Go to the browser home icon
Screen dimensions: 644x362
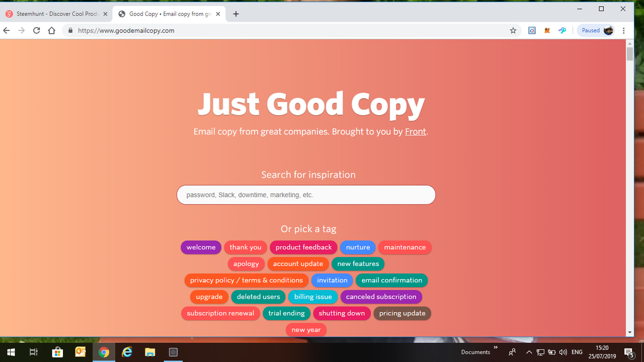coord(51,31)
